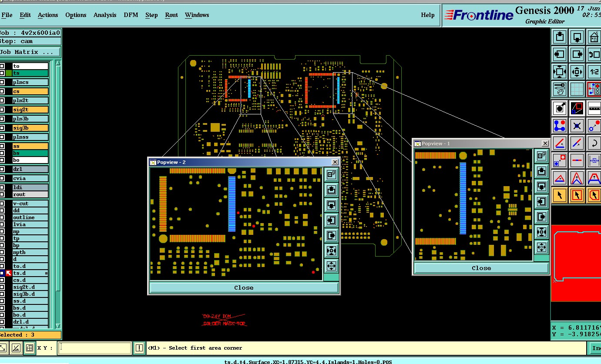Click the green color box of layer ts
The image size is (601, 364).
(x=9, y=73)
